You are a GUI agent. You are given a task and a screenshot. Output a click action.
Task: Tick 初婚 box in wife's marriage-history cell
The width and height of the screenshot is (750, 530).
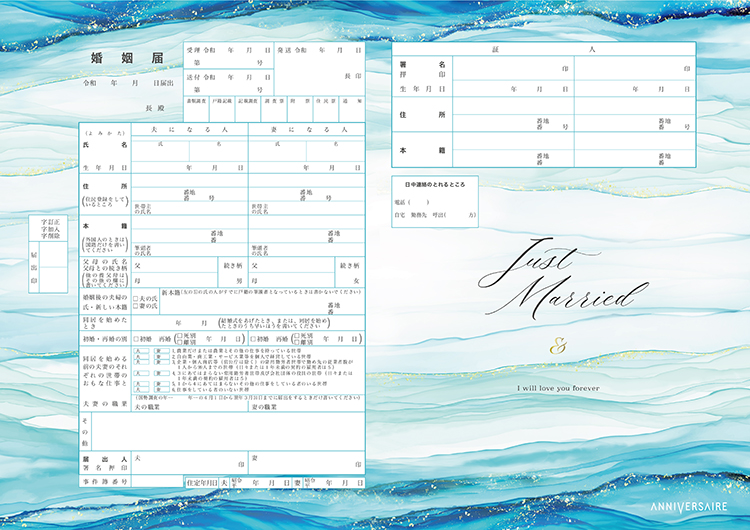coord(254,339)
